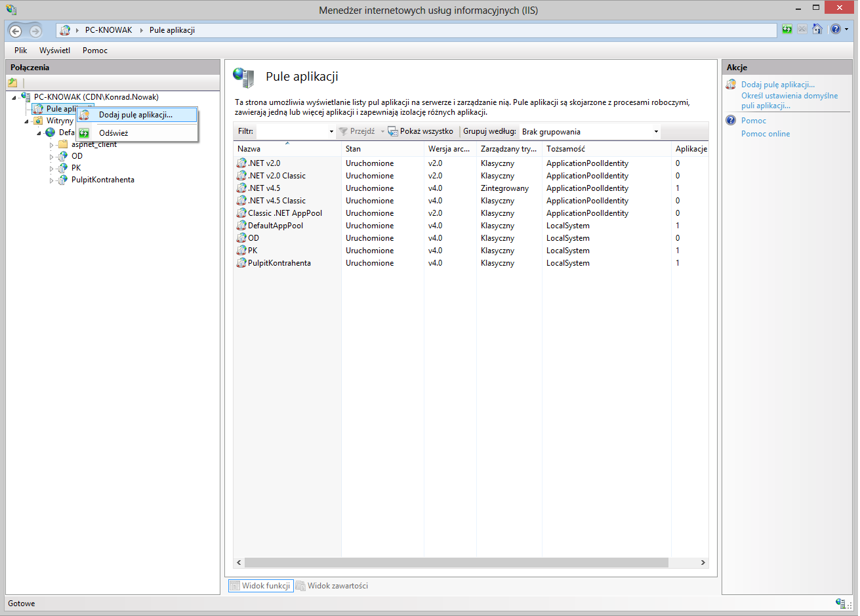Click the PulpitKontrahenta pool row icon

coord(241,263)
